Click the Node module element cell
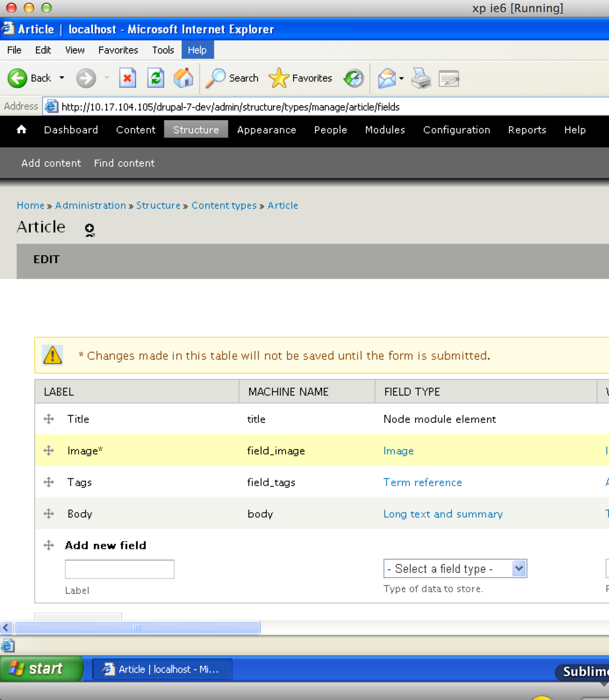Screen dimensions: 609x700 click(440, 419)
